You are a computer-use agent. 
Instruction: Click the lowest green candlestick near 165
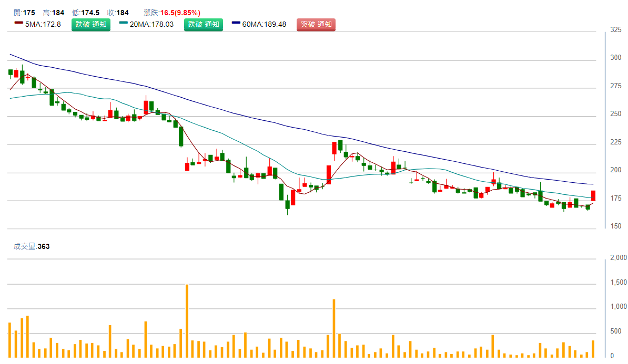[x=287, y=204]
